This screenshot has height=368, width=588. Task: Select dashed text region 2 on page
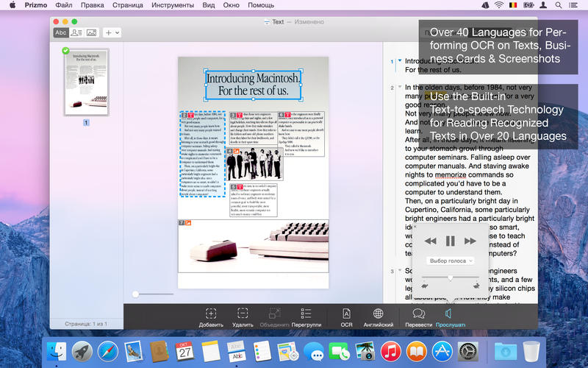203,154
